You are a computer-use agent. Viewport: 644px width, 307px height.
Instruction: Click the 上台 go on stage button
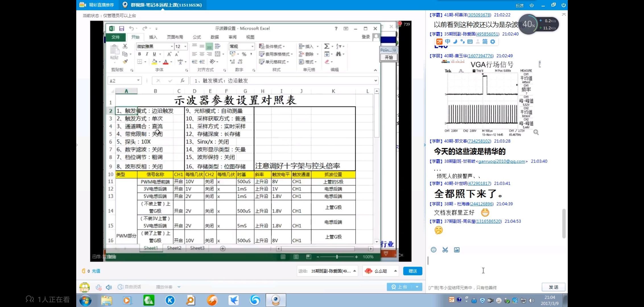[399, 287]
